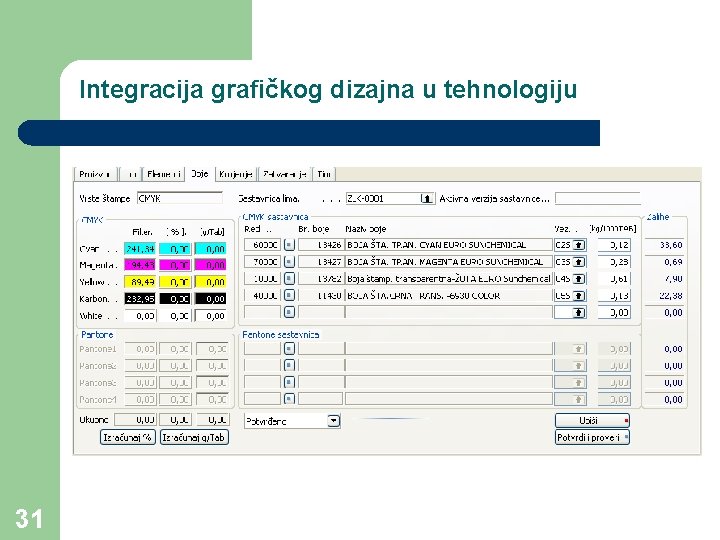
Task: Switch to the Krojenje tab
Action: click(x=236, y=174)
